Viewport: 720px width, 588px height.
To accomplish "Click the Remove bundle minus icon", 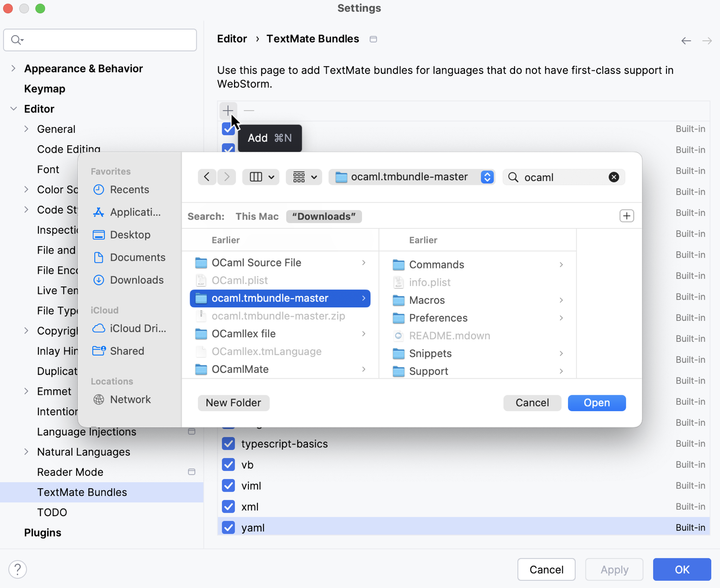I will 249,111.
